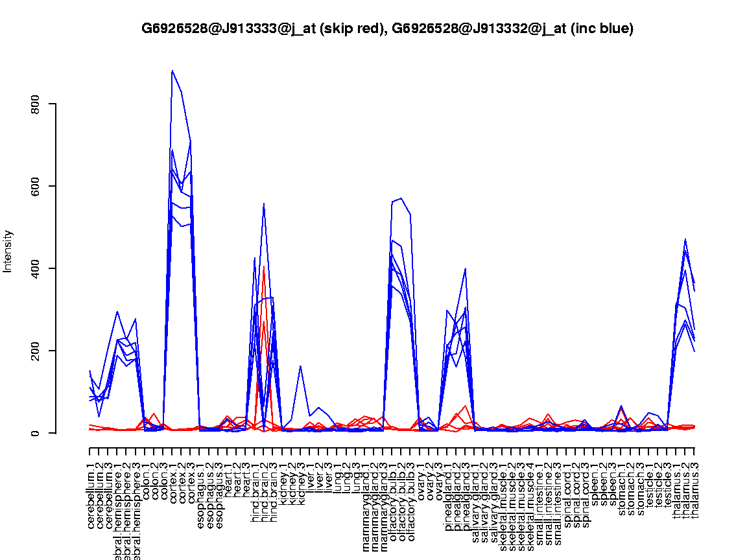Click the blue peak top above thalamus.2
The width and height of the screenshot is (747, 560).
685,240
